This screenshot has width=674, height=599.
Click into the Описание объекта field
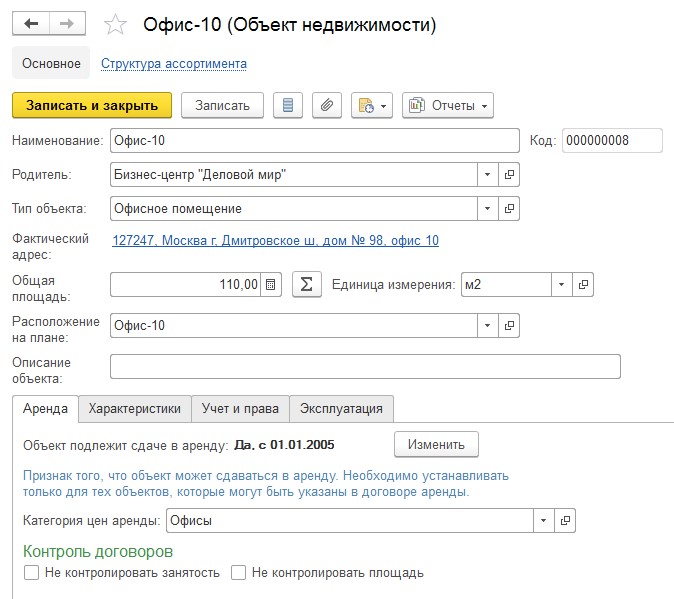(365, 367)
